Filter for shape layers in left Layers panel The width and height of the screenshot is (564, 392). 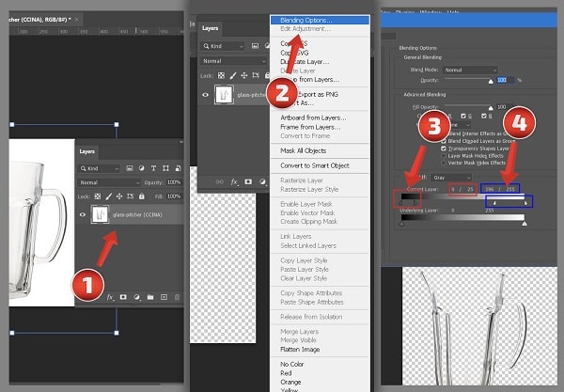coord(165,168)
